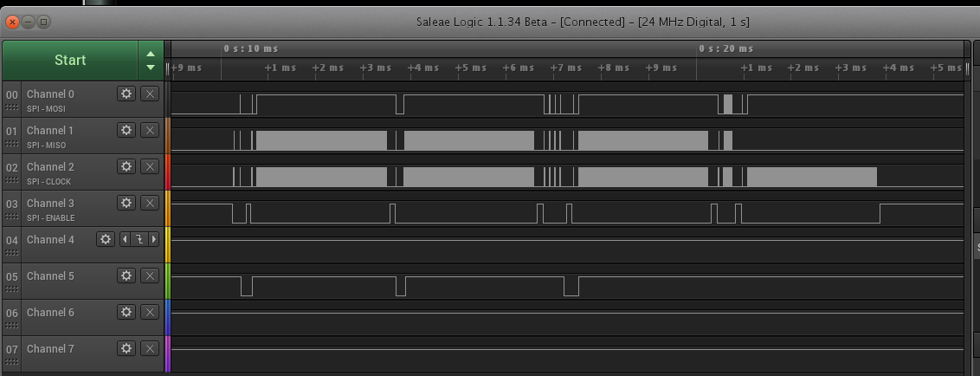Select the Channel 2 SPI - CLOCK label
The height and width of the screenshot is (376, 980).
[48, 181]
